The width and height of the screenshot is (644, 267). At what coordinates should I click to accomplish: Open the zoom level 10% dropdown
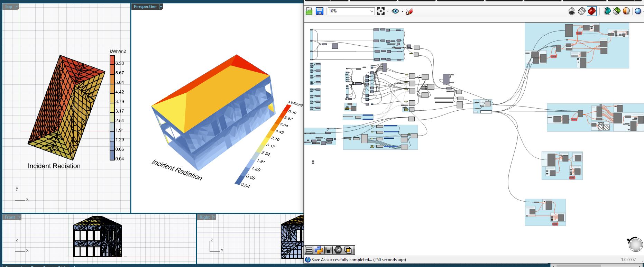point(371,11)
